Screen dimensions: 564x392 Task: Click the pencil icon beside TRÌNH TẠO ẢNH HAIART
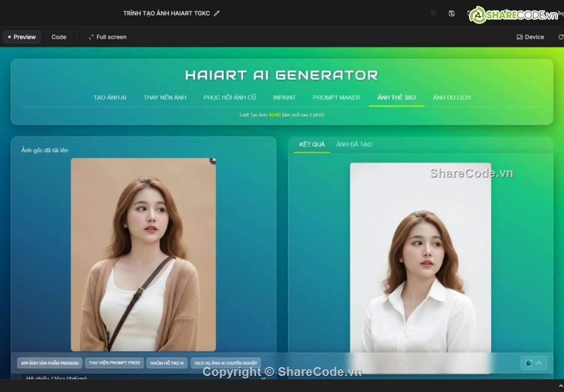tap(216, 13)
